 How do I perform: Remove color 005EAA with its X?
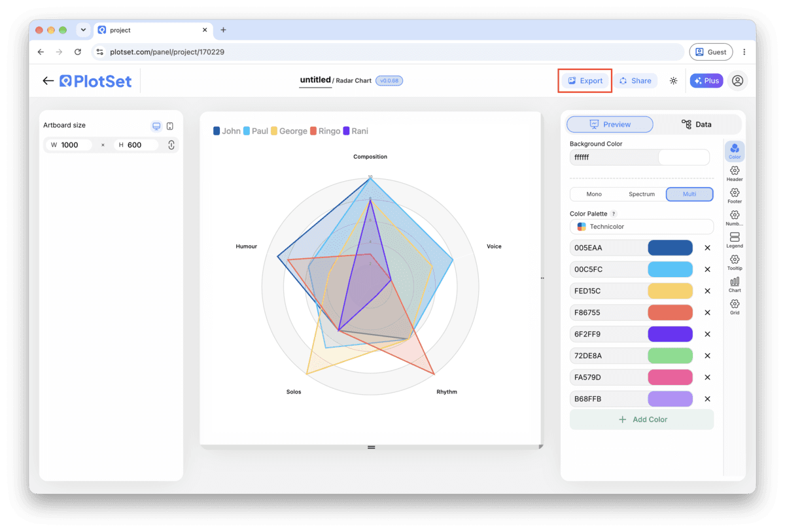[707, 248]
